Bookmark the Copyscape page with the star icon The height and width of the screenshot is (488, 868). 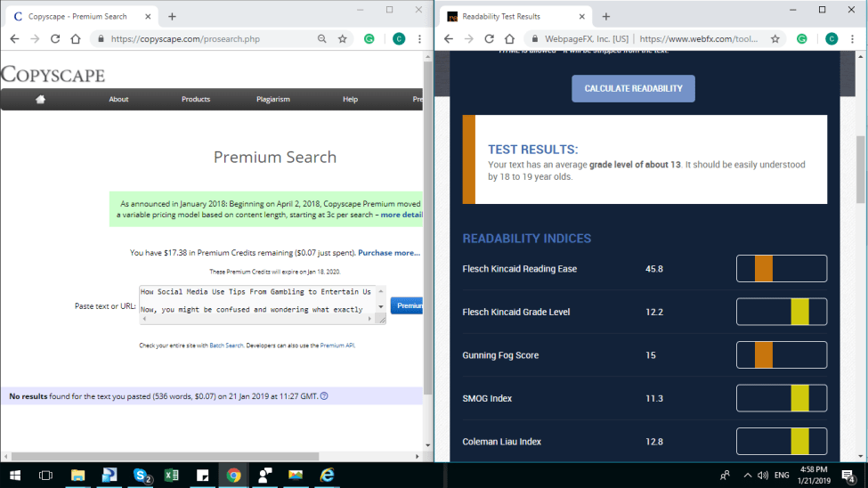click(x=343, y=39)
